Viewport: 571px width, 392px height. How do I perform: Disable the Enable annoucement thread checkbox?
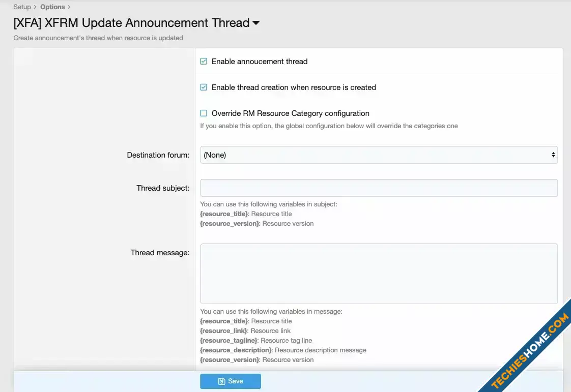tap(204, 62)
